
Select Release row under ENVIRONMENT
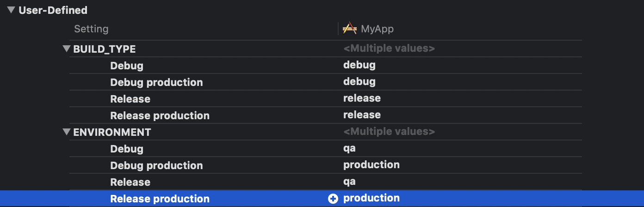pos(130,182)
